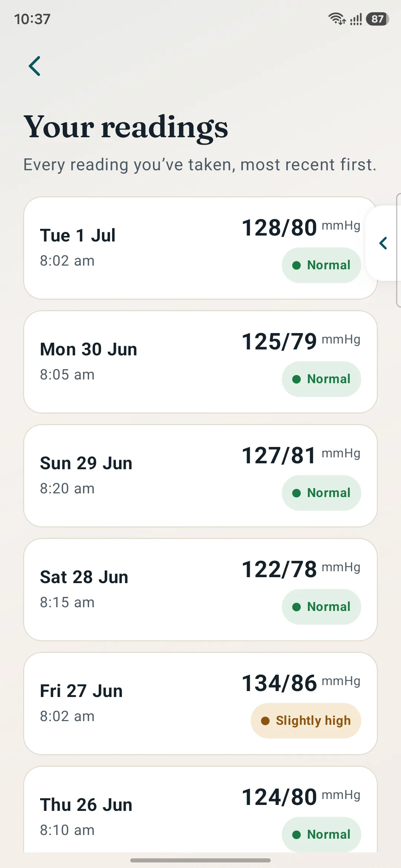Image resolution: width=401 pixels, height=868 pixels.
Task: Click the 128/80 mmHg value
Action: (x=301, y=227)
